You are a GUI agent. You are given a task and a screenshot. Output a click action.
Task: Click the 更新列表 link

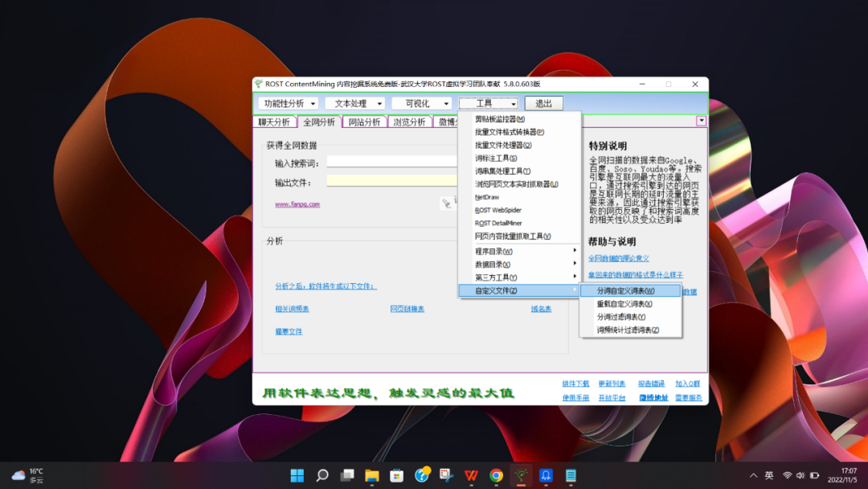click(x=612, y=384)
